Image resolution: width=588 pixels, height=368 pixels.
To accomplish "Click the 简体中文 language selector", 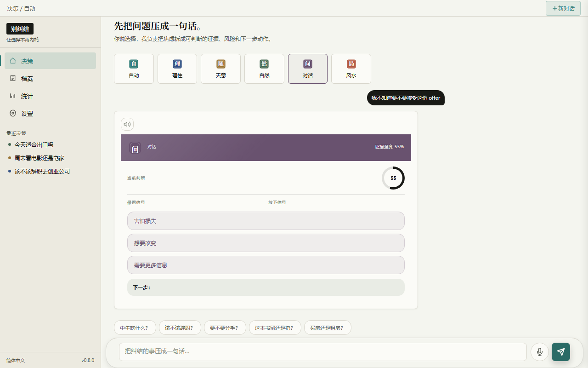I will (x=16, y=360).
